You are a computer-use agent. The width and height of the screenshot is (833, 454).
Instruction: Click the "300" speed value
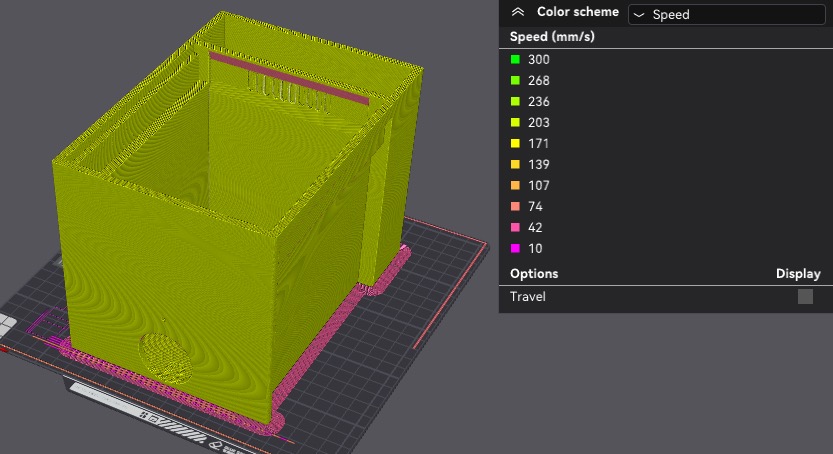539,59
